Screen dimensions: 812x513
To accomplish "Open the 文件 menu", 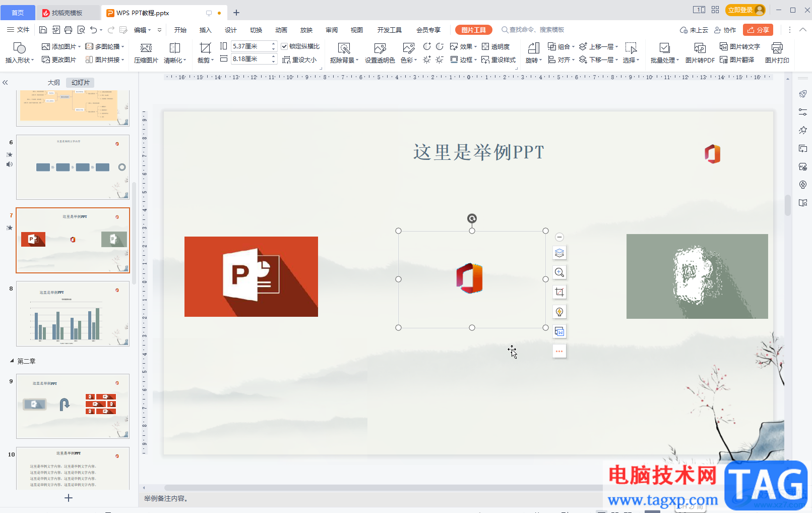I will pyautogui.click(x=18, y=30).
